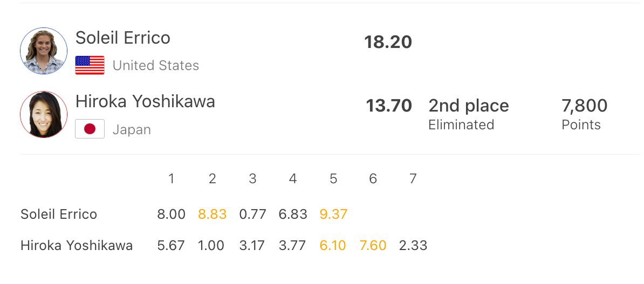
Task: Select wave column header 7
Action: 413,179
